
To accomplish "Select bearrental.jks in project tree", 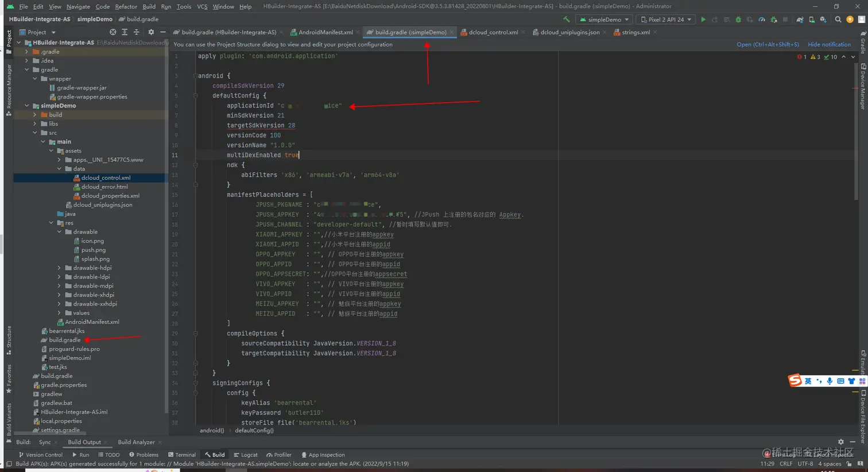I will 67,331.
